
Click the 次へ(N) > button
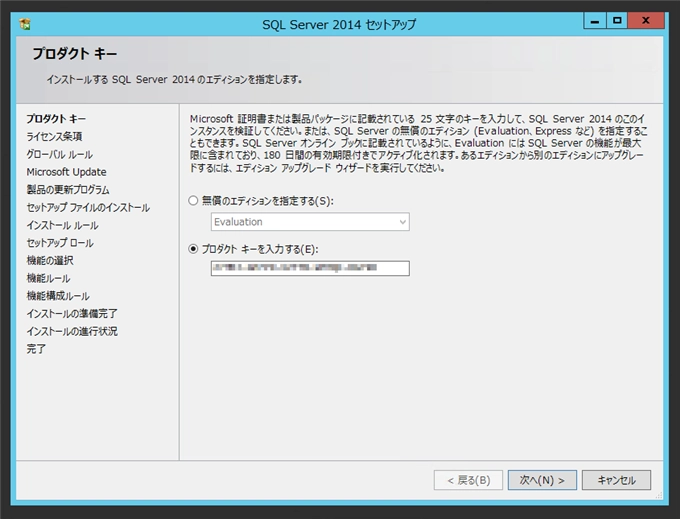[x=542, y=480]
